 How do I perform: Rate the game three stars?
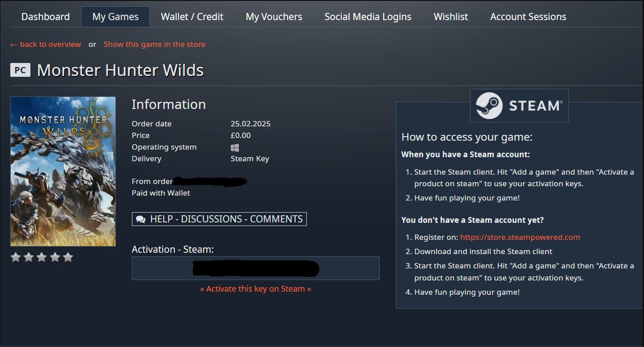(42, 257)
